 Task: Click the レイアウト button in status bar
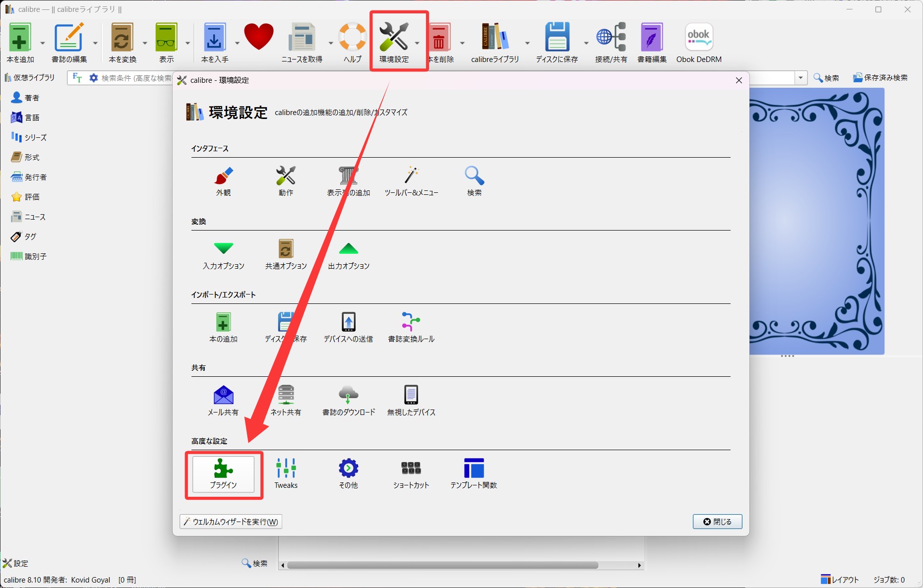click(840, 580)
